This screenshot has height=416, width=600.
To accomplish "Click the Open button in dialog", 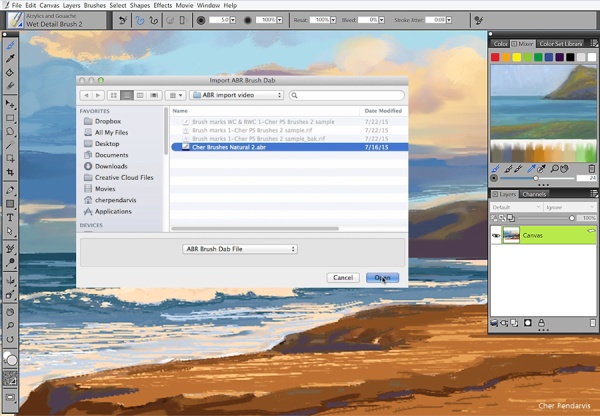I will (382, 277).
